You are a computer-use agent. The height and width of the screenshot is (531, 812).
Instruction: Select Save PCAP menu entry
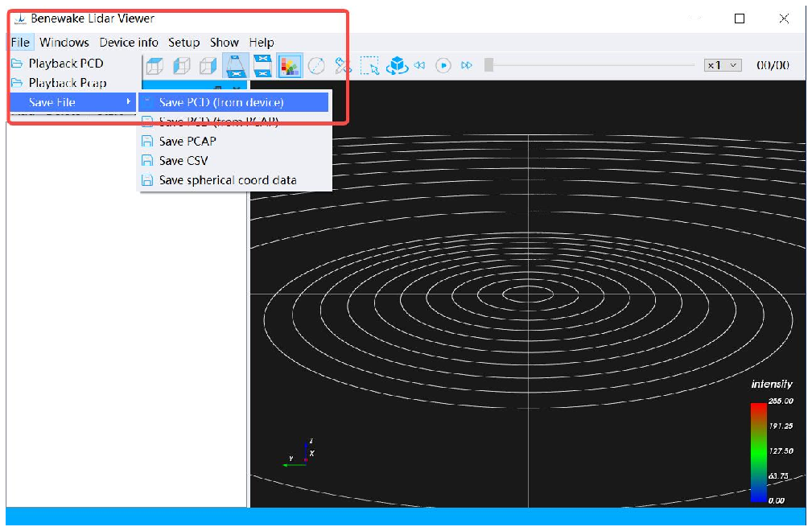234,142
